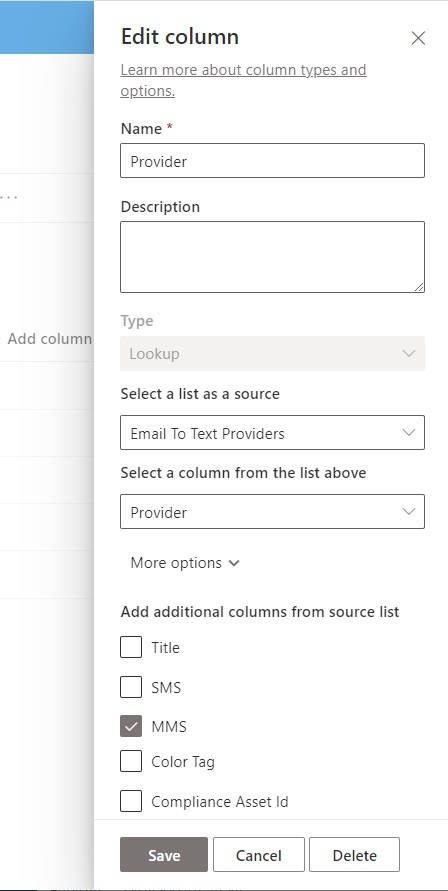Click the Name input field

tap(272, 161)
